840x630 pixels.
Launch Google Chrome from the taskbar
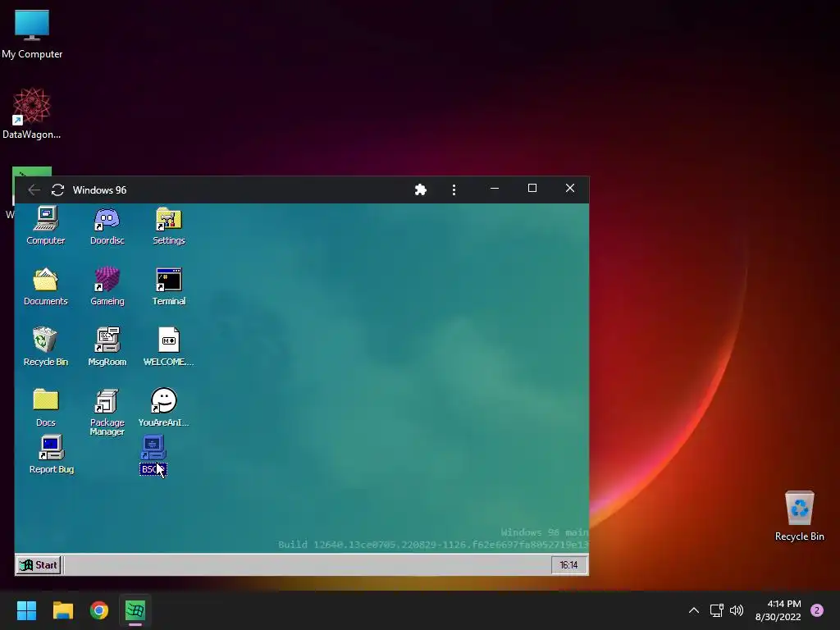click(x=99, y=610)
